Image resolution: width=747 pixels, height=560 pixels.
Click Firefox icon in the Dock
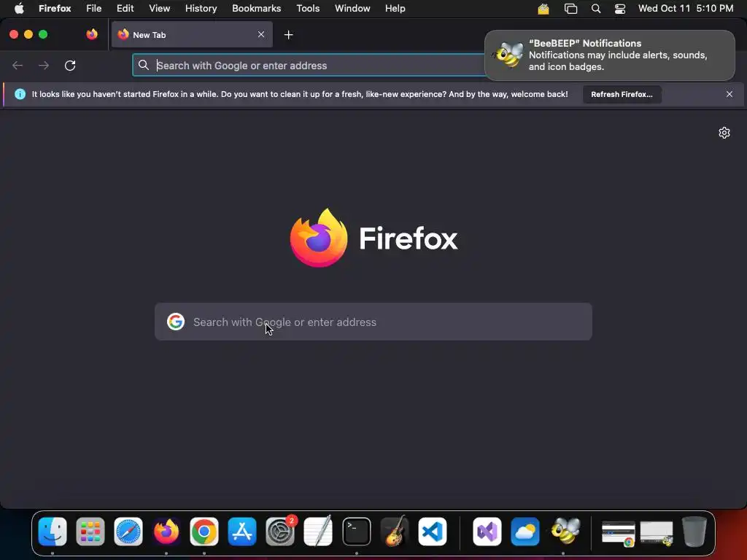click(166, 532)
